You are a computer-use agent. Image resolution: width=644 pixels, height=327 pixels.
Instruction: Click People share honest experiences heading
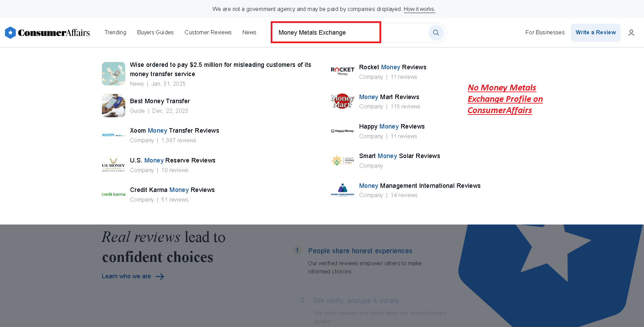(x=360, y=251)
